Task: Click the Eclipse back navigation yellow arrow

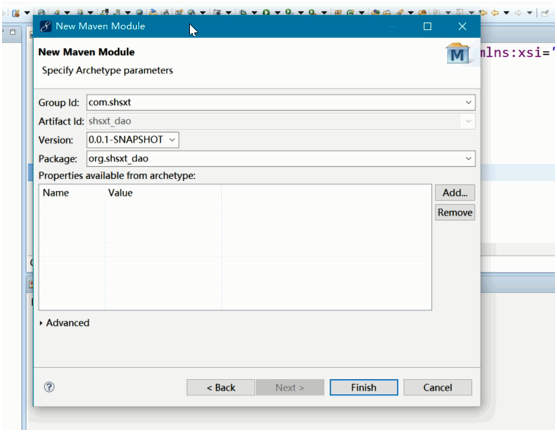Action: click(495, 13)
